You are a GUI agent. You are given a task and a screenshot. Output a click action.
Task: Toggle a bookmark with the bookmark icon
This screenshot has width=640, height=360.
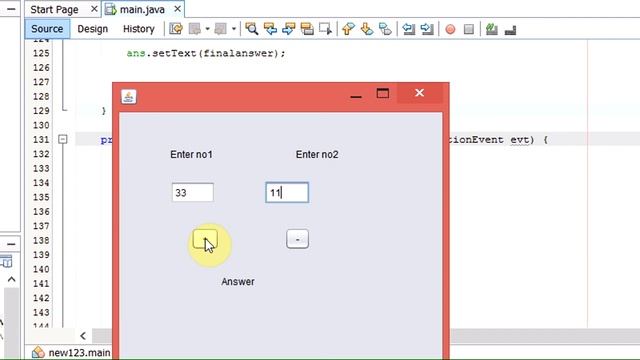[385, 29]
